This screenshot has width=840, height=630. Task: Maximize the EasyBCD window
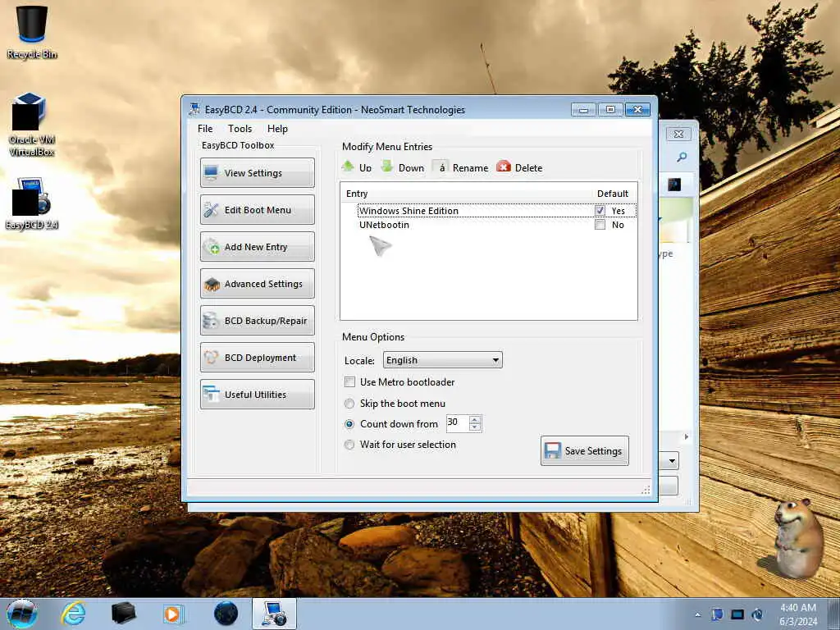pos(610,109)
